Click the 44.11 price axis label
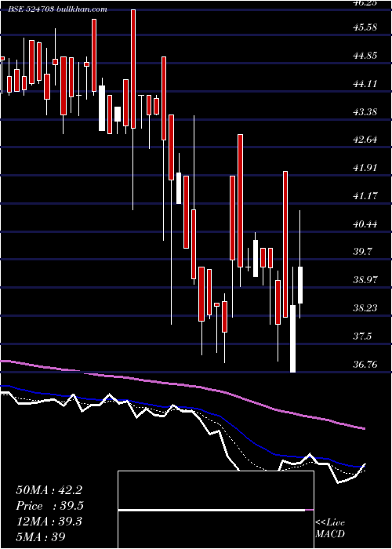The image size is (392, 549). (365, 83)
